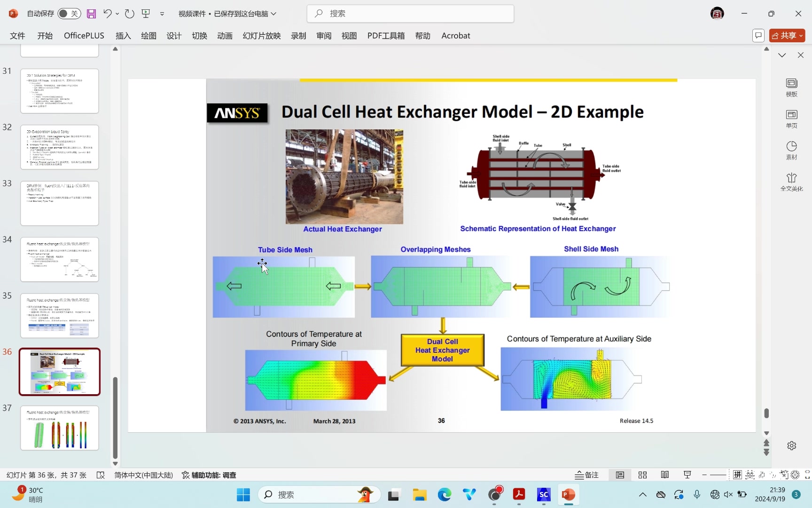Image resolution: width=812 pixels, height=508 pixels.
Task: Click the muted volume tray icon
Action: coord(728,494)
